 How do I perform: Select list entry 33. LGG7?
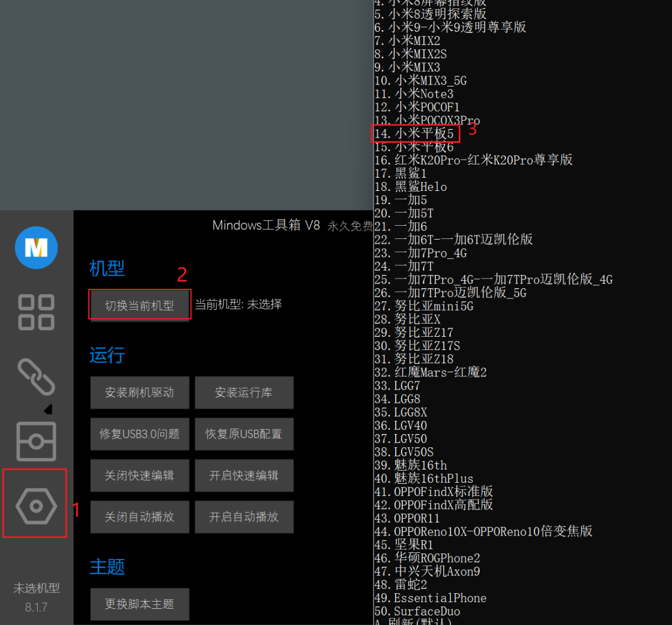(398, 386)
